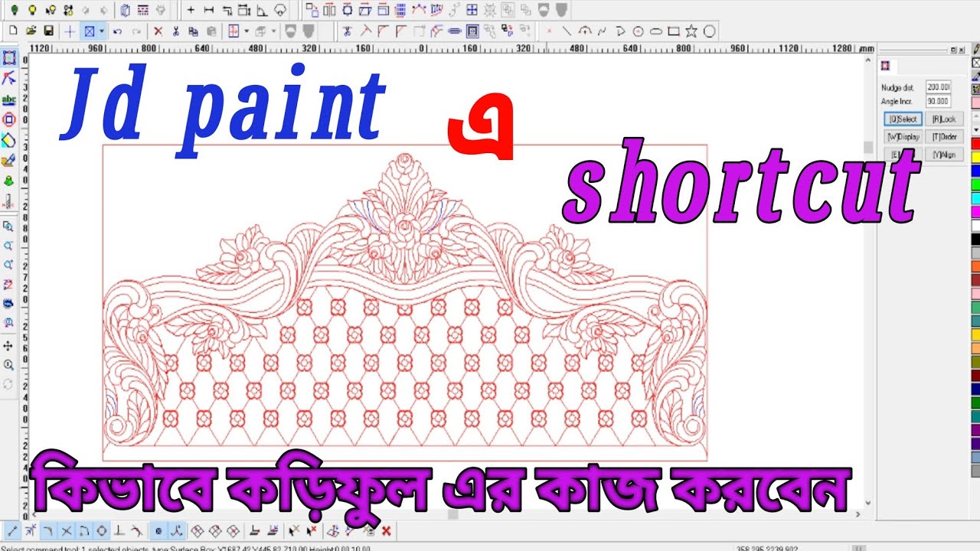The width and height of the screenshot is (980, 551).
Task: Close the right side panel with its small X
Action: [x=961, y=50]
